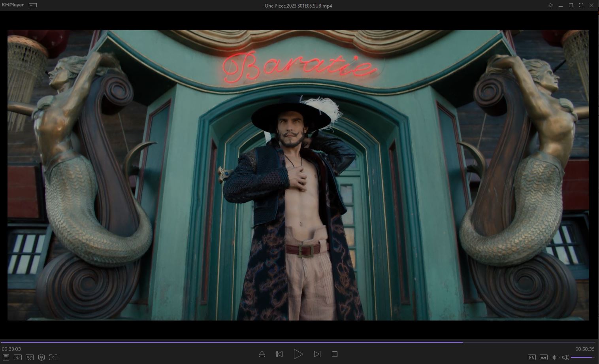This screenshot has height=364, width=599.
Task: Switch to compact mode next to KMPlayer logo
Action: pyautogui.click(x=33, y=5)
